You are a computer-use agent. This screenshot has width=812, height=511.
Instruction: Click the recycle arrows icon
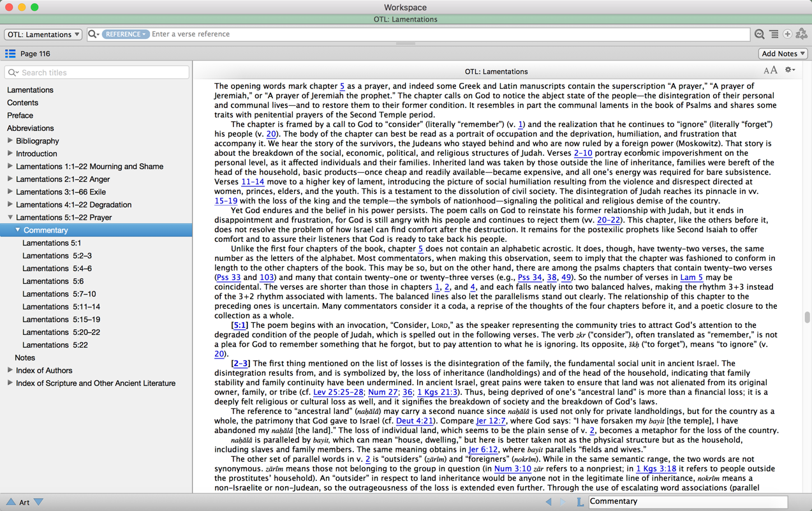[802, 34]
